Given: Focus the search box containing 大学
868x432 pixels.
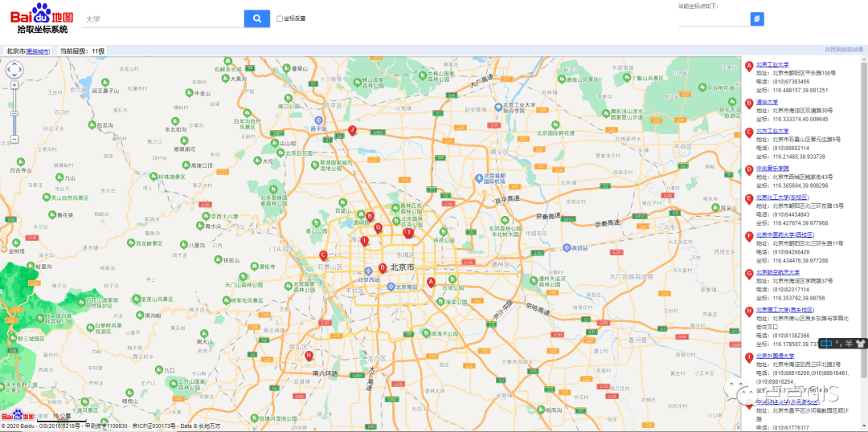Looking at the screenshot, I should [163, 18].
